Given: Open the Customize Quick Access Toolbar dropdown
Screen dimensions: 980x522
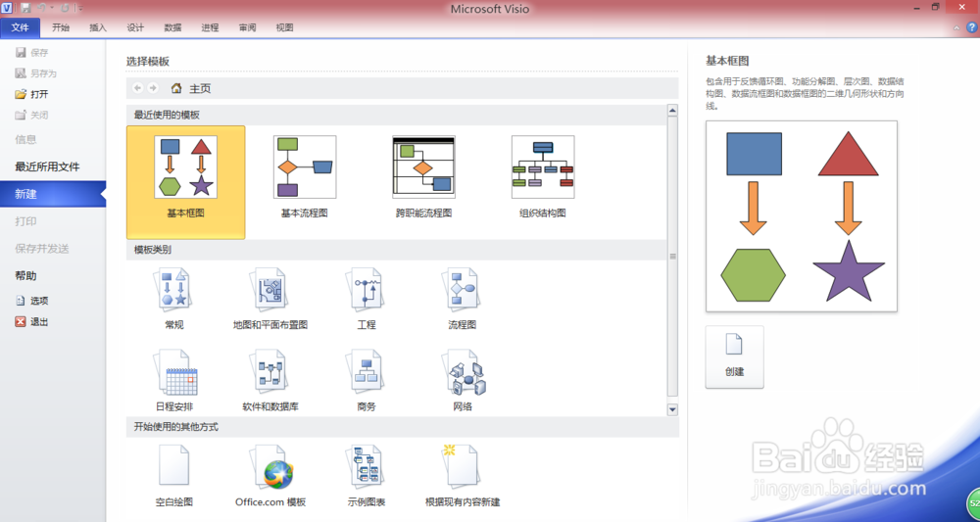Looking at the screenshot, I should (78, 8).
